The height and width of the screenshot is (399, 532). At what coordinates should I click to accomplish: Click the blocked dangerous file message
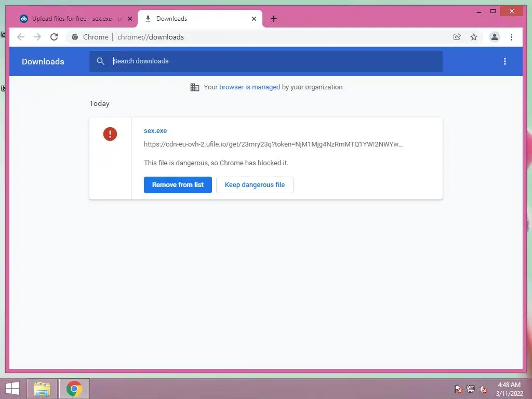216,163
